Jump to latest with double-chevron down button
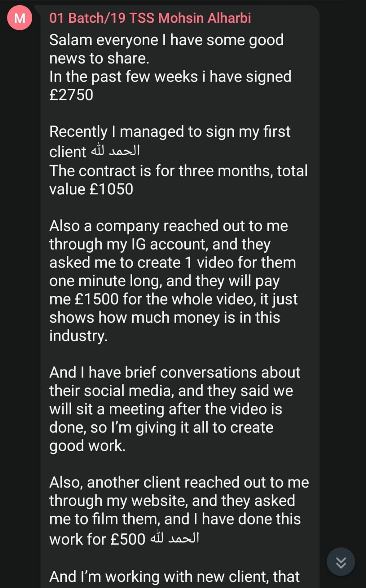The width and height of the screenshot is (366, 588). [341, 562]
